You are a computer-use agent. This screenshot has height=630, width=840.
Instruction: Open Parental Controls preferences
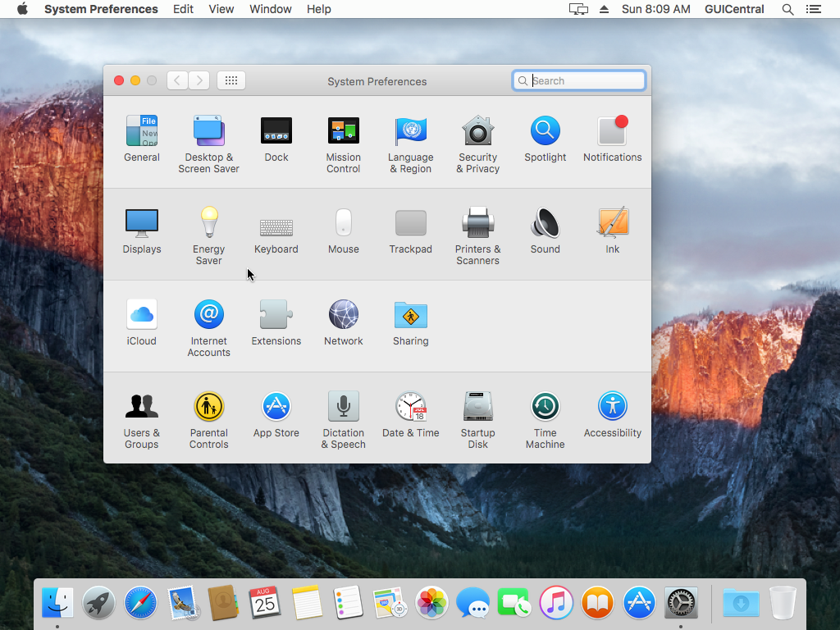click(x=209, y=419)
